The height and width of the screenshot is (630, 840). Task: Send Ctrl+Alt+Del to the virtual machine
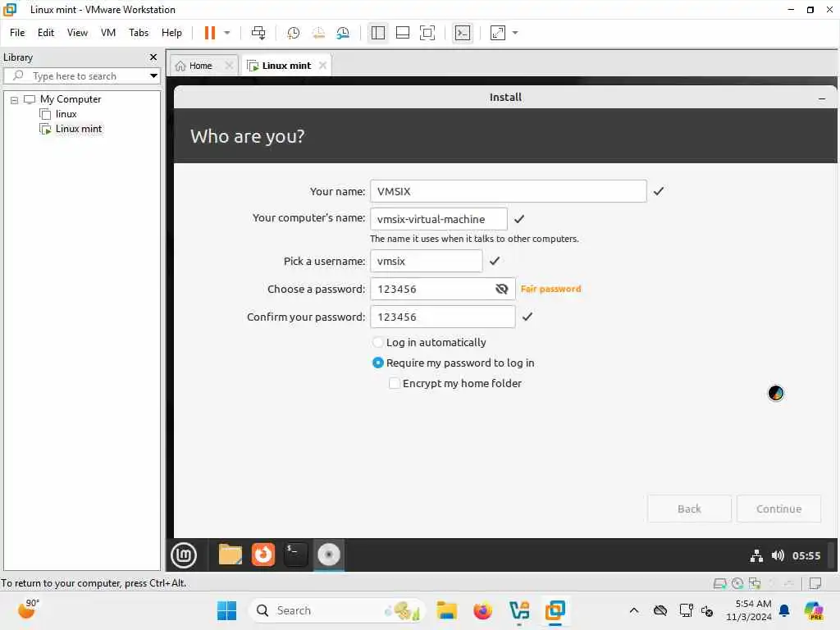coord(258,33)
